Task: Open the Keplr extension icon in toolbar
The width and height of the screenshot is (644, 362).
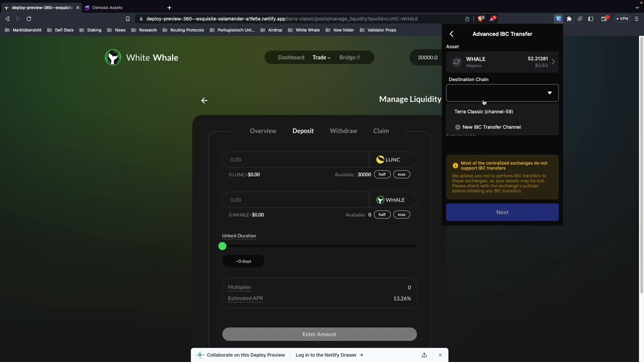Action: pos(558,19)
